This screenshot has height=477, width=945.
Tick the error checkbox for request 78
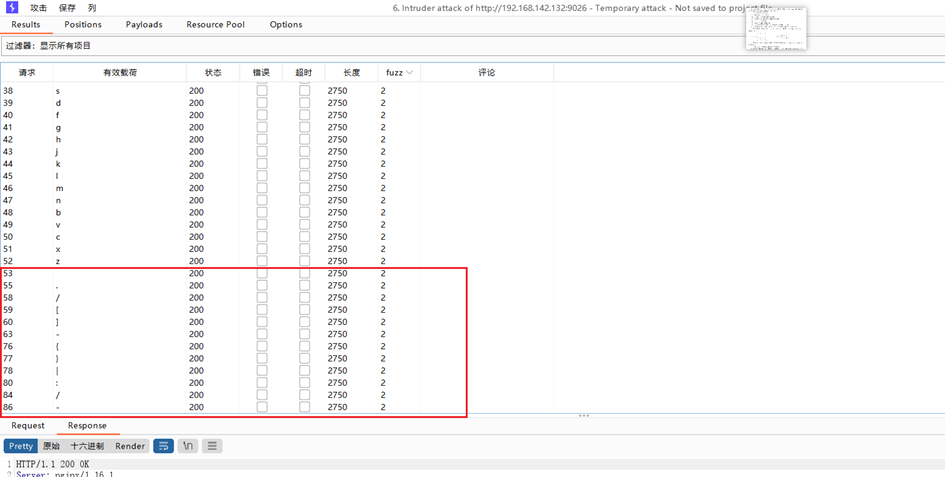(262, 370)
